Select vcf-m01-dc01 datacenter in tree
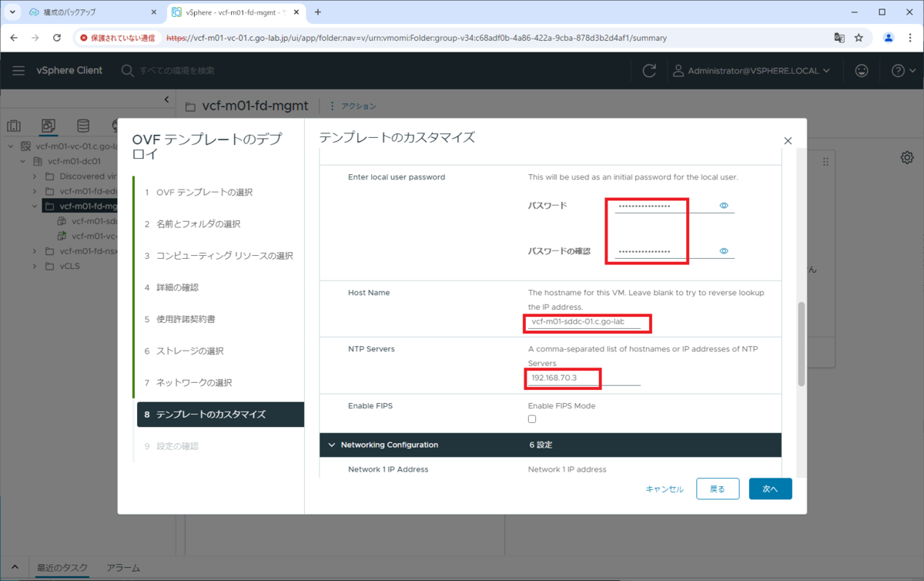This screenshot has width=924, height=581. pos(66,162)
